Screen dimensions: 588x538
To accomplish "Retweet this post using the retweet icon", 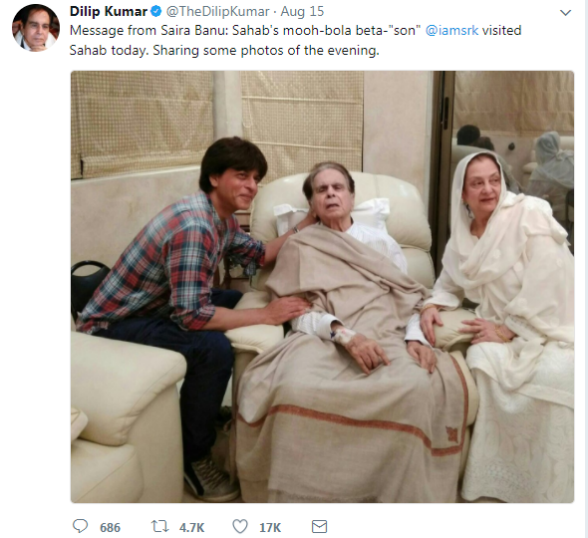I will 160,526.
